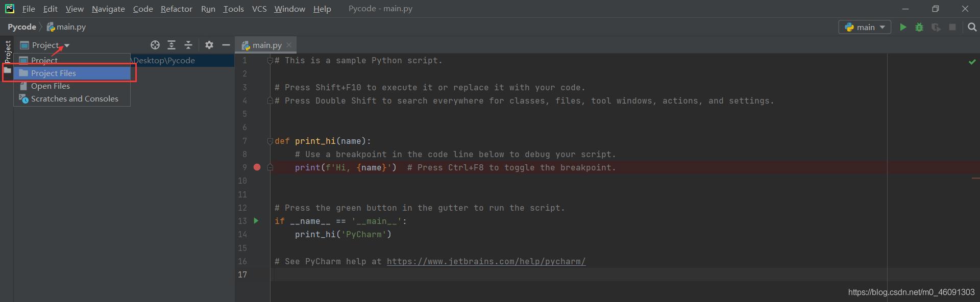Collapse the print_hi function fold marker
The image size is (980, 302).
coord(270,141)
